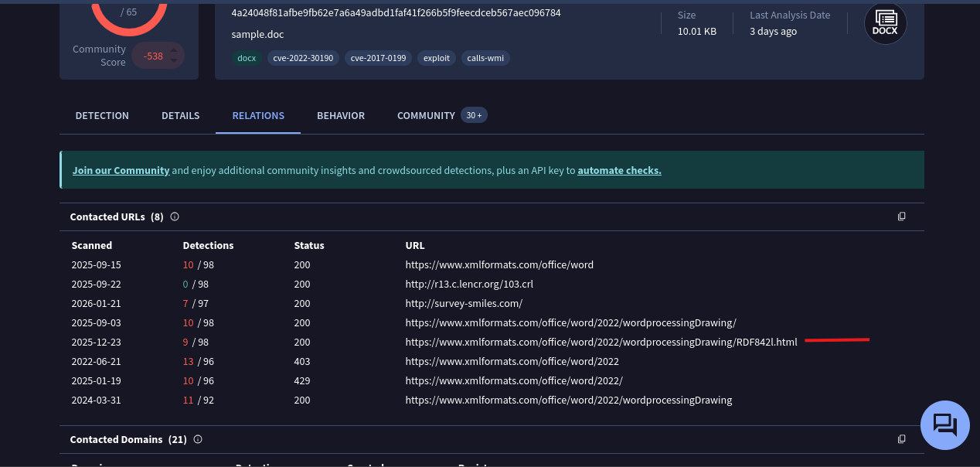The height and width of the screenshot is (467, 980).
Task: Open the URL ending in wordprocessingDrawing/
Action: pos(570,322)
